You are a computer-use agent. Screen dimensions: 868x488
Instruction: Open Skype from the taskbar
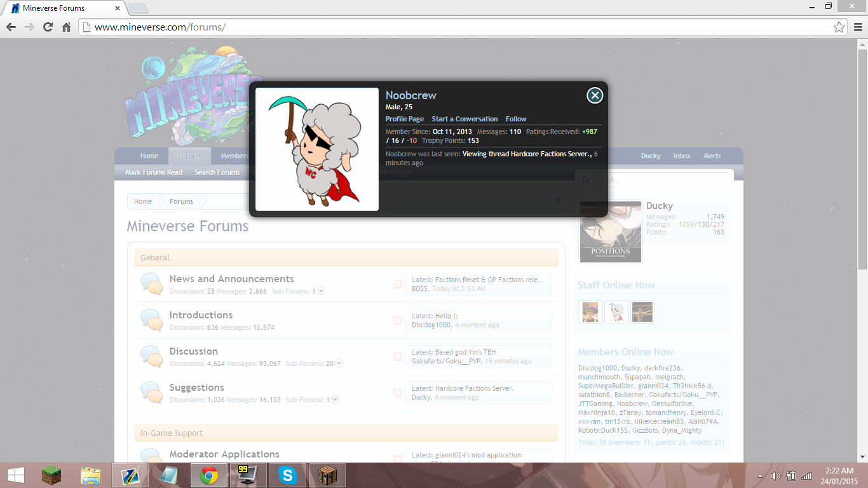[288, 475]
